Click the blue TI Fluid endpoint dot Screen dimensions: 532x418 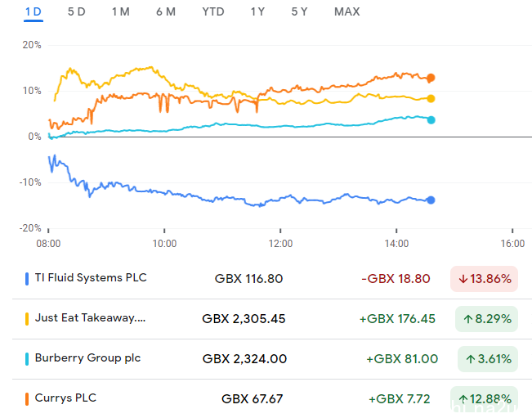click(x=431, y=200)
